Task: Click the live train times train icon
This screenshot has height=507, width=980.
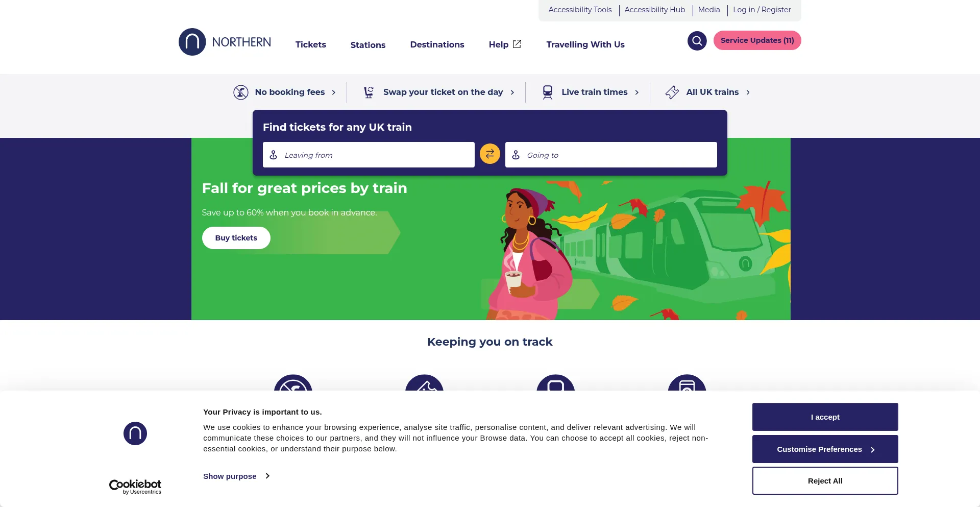Action: pyautogui.click(x=548, y=92)
